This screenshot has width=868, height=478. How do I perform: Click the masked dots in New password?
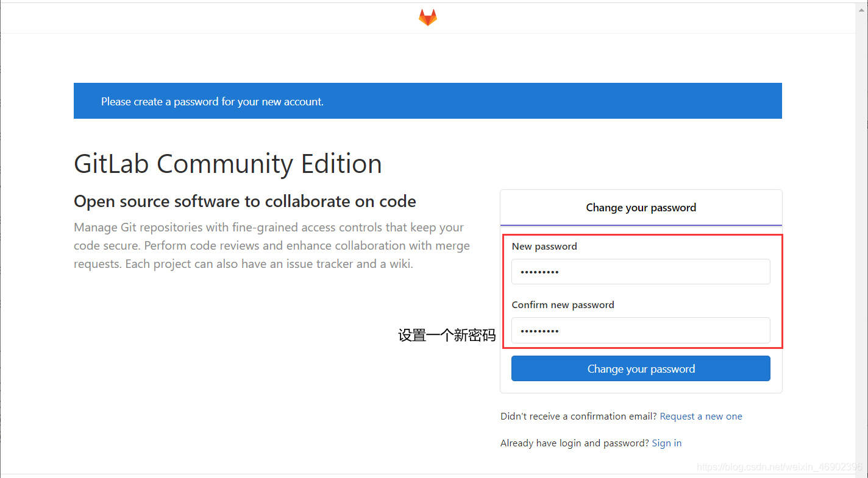[539, 272]
